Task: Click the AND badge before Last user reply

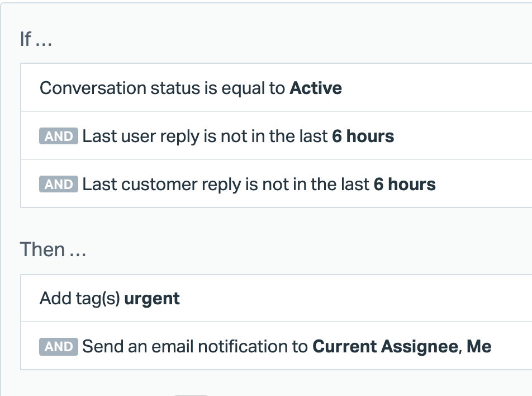Action: pos(59,136)
